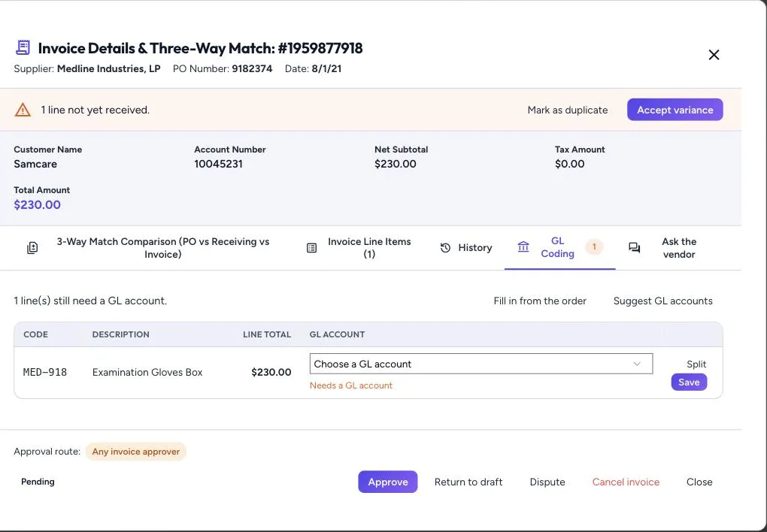Click the purple Total Amount $230.00 value

tap(37, 204)
